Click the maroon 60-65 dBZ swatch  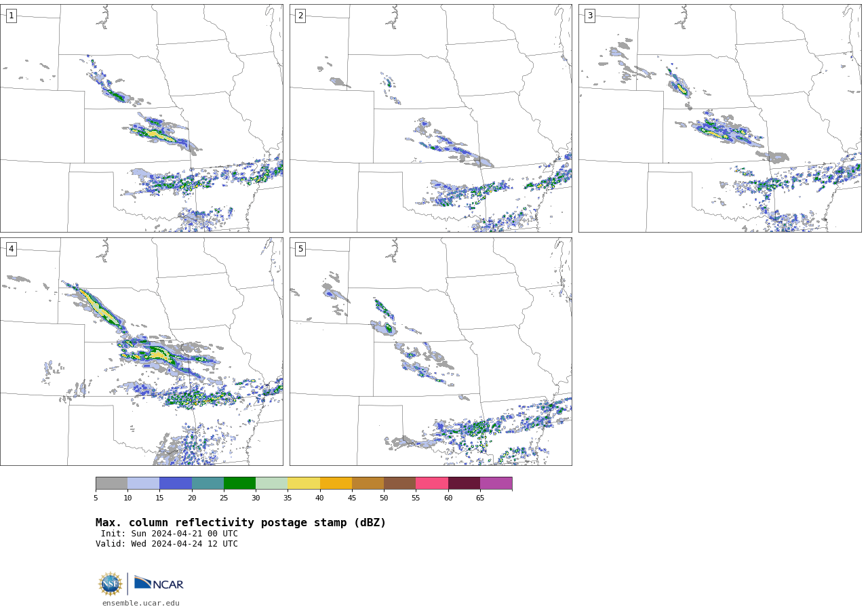click(x=464, y=483)
